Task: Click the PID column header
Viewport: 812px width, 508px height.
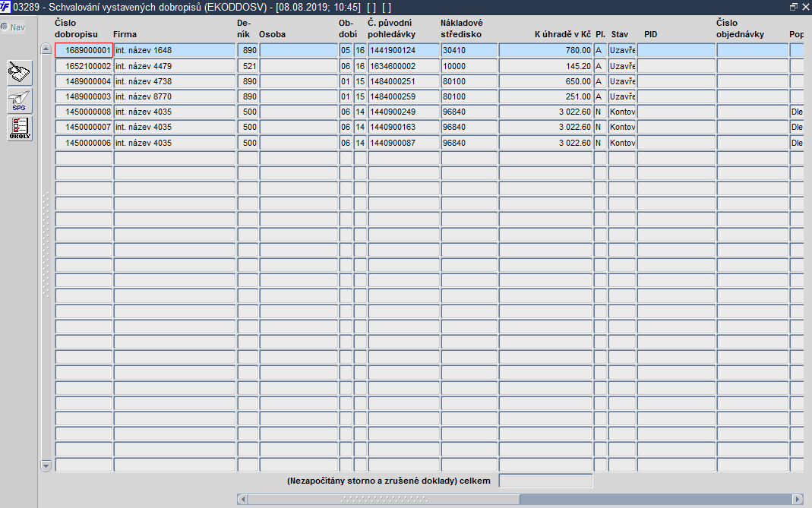Action: 650,34
